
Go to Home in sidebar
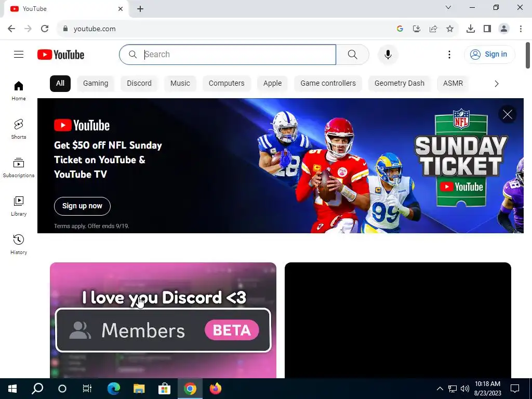tap(19, 90)
